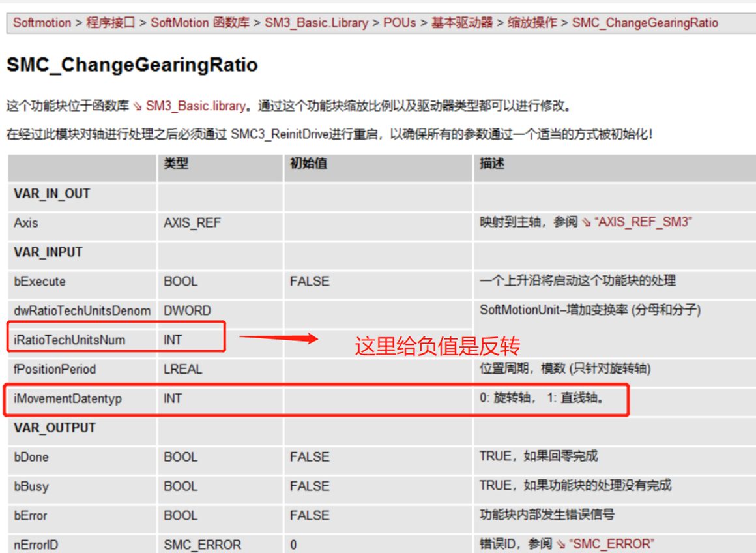
Task: Click FALSE value in bBusy row
Action: pyautogui.click(x=310, y=486)
